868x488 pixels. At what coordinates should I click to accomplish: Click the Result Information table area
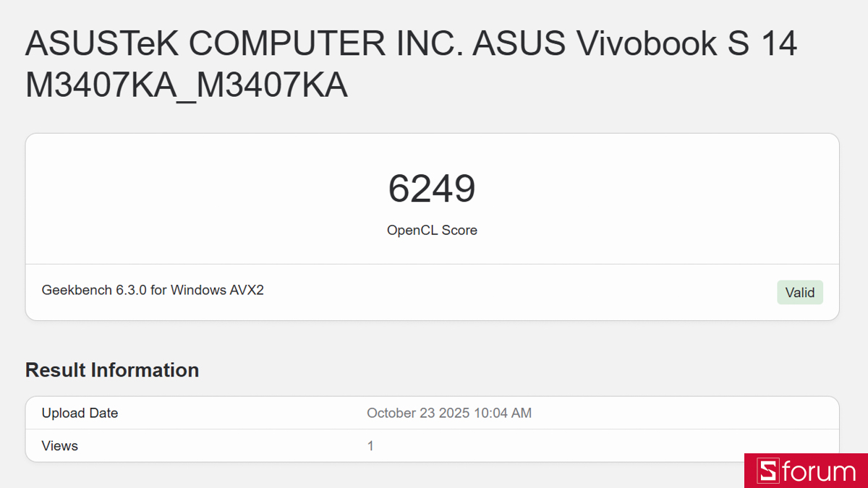tap(434, 429)
